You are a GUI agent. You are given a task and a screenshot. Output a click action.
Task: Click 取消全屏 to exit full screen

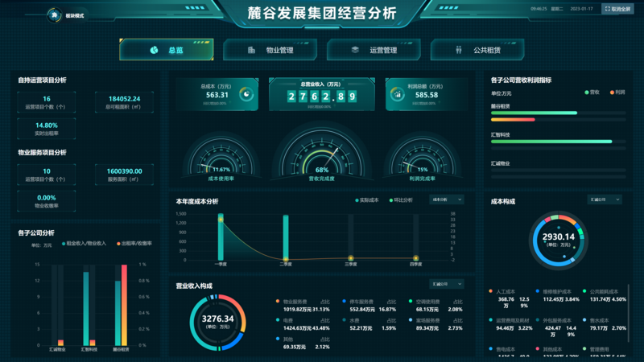click(x=617, y=9)
